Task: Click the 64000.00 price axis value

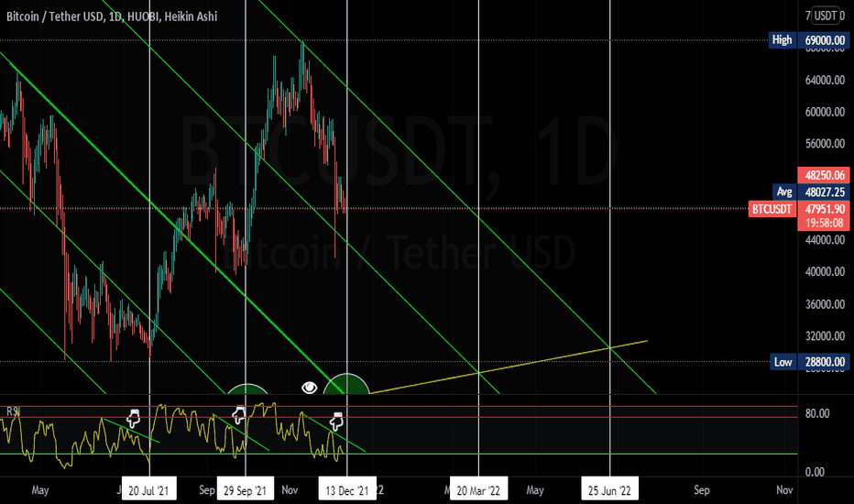Action: click(825, 80)
